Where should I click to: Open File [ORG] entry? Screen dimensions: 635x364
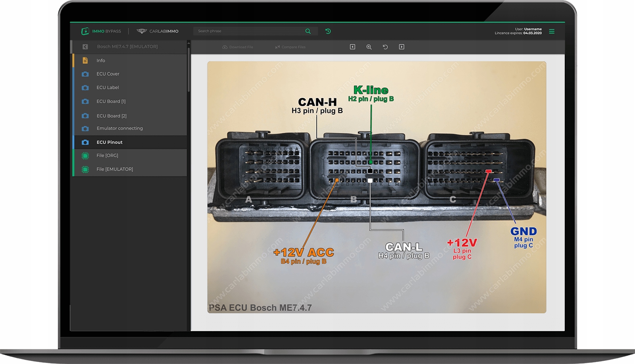click(x=130, y=156)
